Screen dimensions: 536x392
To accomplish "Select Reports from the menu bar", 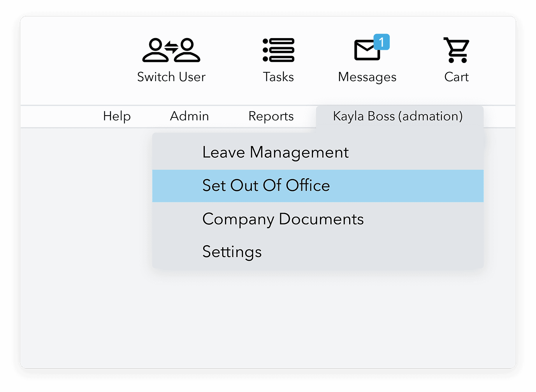I will point(271,116).
